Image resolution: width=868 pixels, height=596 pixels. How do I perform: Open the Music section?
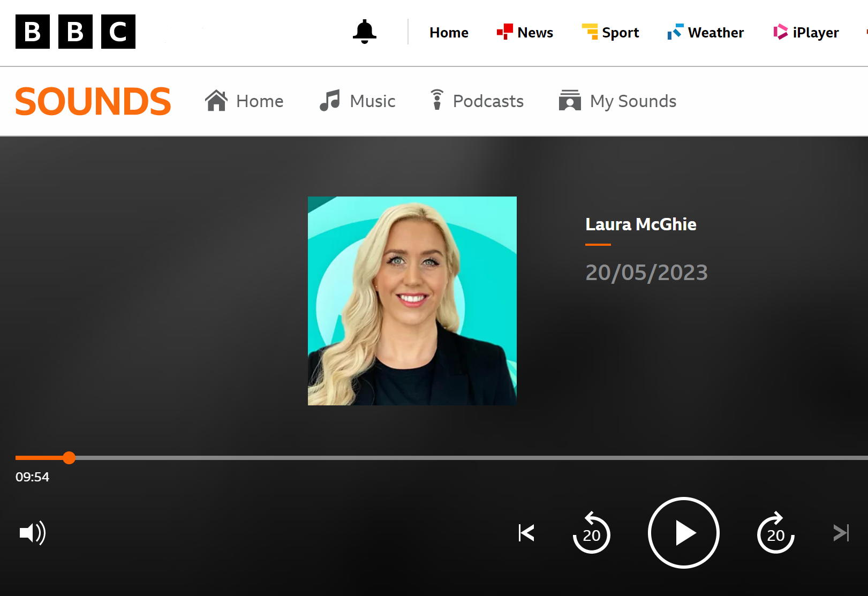coord(358,101)
